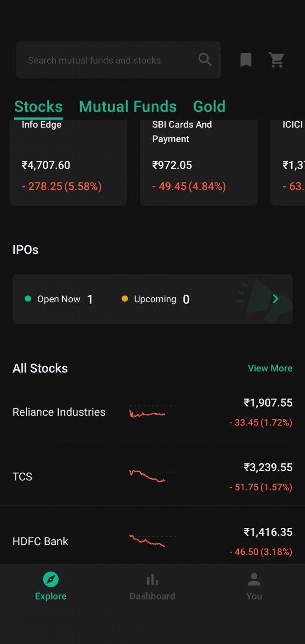Switch to the Gold tab
Viewport: 305px width, 644px height.
(x=209, y=106)
